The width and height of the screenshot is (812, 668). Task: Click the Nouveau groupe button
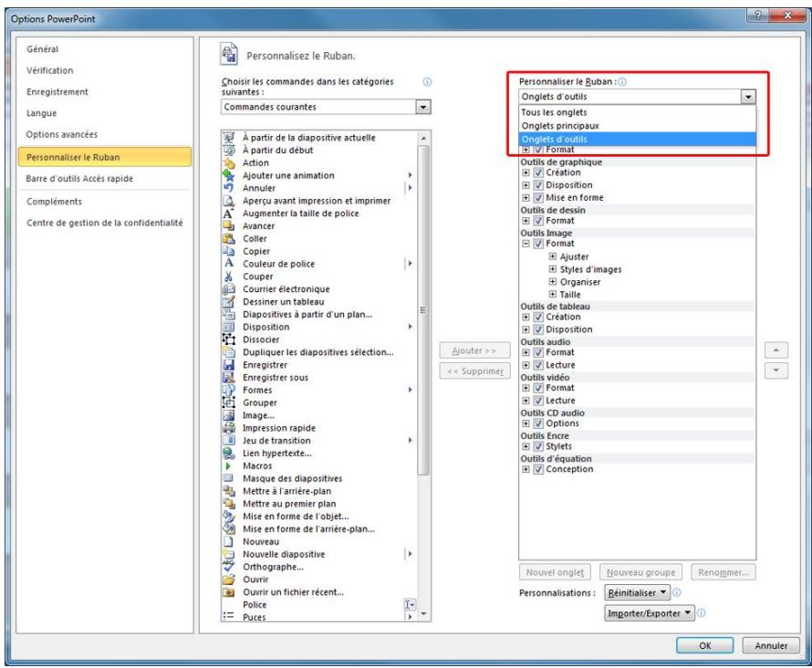640,572
